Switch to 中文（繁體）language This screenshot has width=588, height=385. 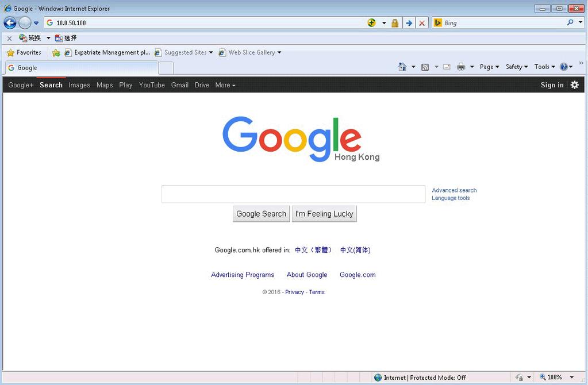tap(313, 250)
